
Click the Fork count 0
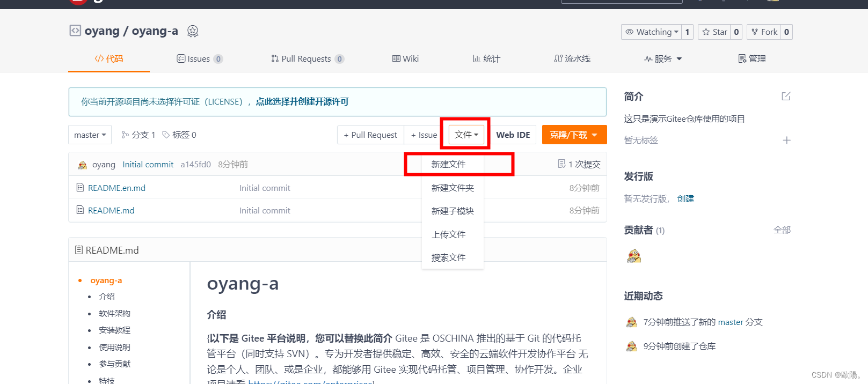(786, 32)
